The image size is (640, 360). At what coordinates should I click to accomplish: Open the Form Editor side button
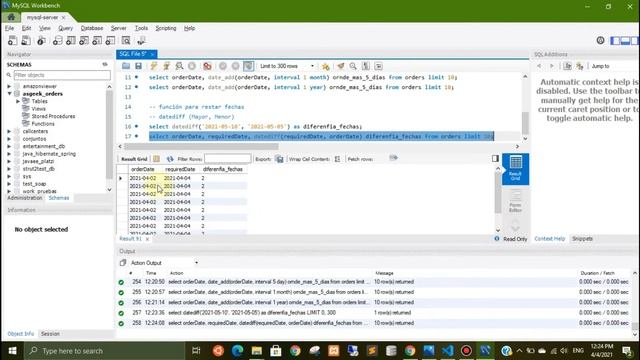[515, 201]
